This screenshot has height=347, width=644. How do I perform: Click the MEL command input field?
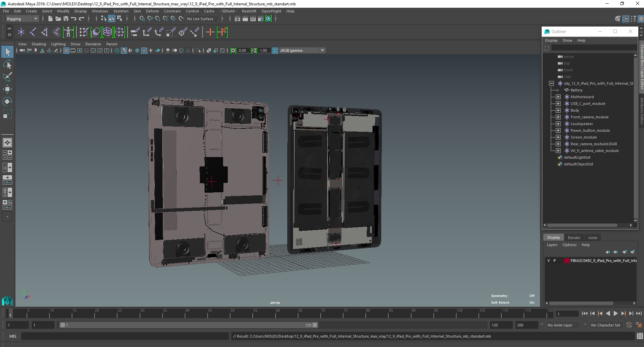coord(125,336)
